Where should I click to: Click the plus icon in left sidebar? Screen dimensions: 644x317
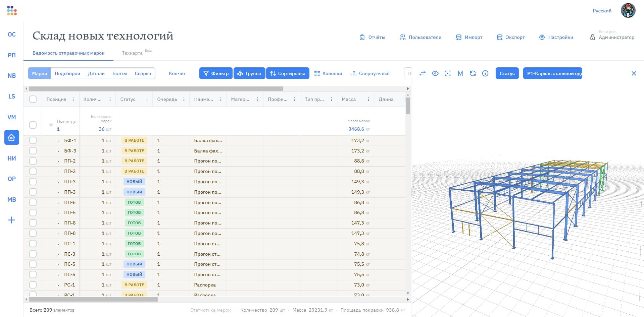point(11,220)
